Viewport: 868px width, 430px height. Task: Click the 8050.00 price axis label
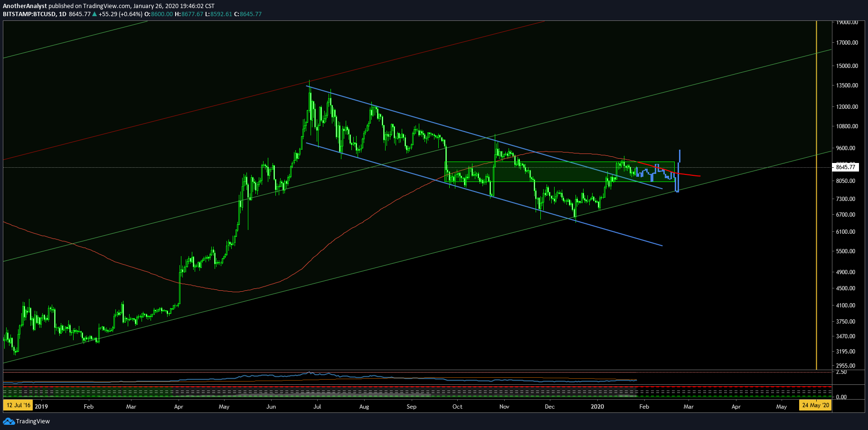pyautogui.click(x=846, y=181)
